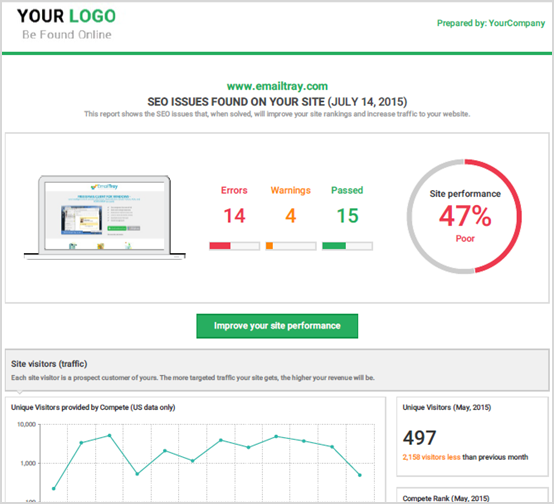Click the Be Found Online tagline
The height and width of the screenshot is (504, 554).
tap(67, 35)
